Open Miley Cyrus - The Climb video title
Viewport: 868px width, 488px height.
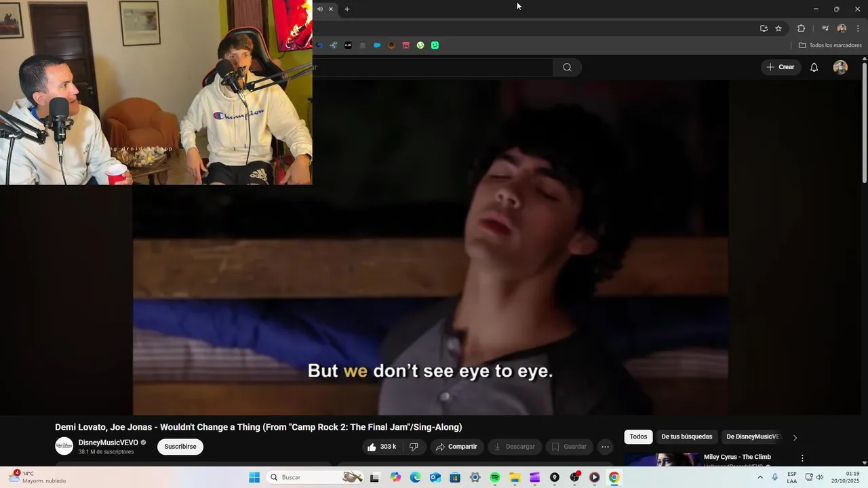tap(737, 457)
